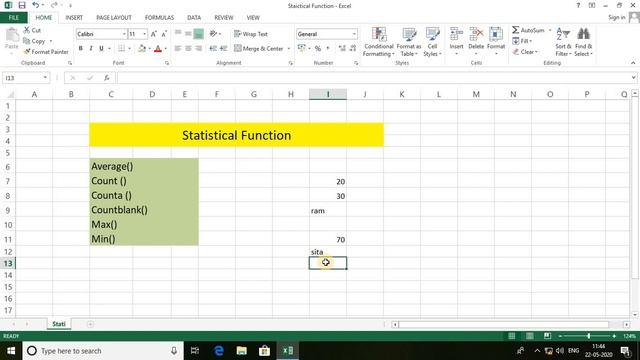Toggle Italic formatting
The image size is (640, 360).
(x=91, y=49)
